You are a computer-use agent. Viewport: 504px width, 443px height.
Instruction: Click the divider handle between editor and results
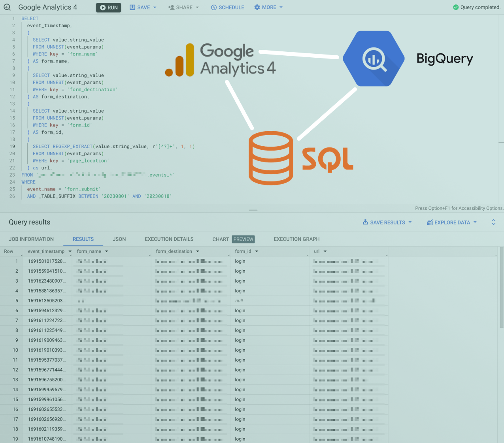pyautogui.click(x=253, y=210)
